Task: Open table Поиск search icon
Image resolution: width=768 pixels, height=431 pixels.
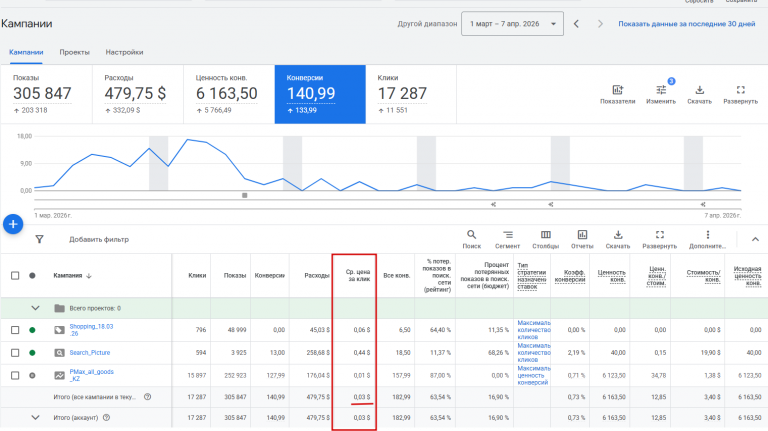Action: [x=471, y=235]
